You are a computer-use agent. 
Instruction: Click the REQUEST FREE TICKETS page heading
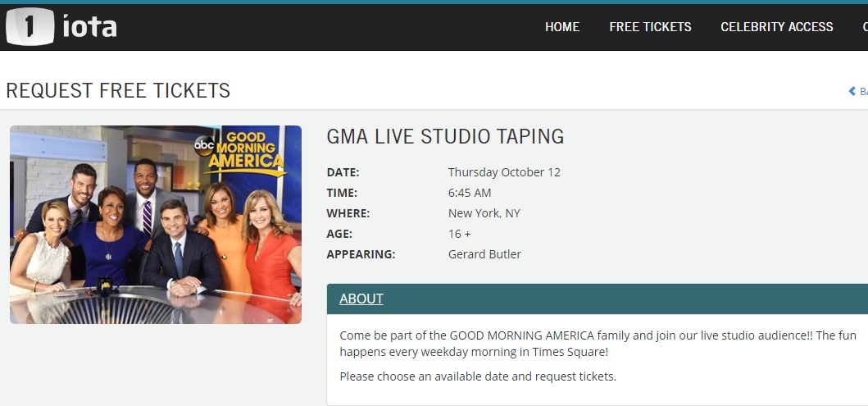[x=118, y=91]
